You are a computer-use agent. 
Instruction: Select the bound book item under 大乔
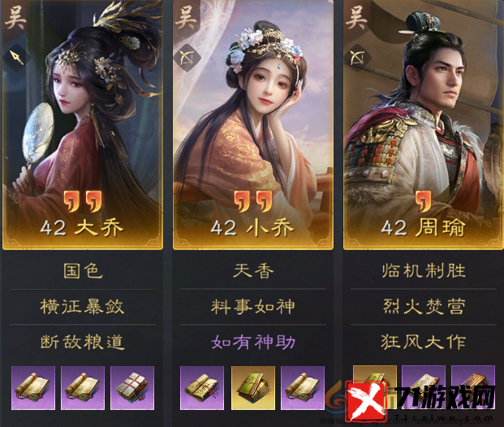coord(132,388)
